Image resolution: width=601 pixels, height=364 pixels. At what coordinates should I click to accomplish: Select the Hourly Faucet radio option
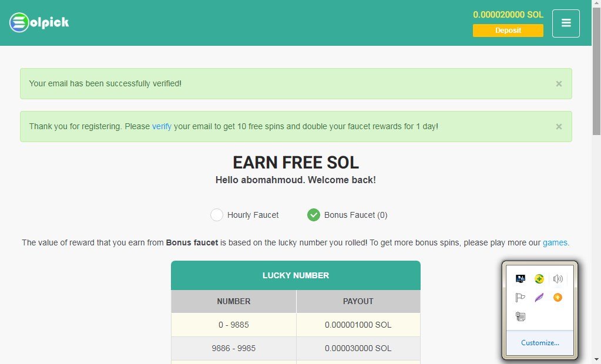coord(217,215)
